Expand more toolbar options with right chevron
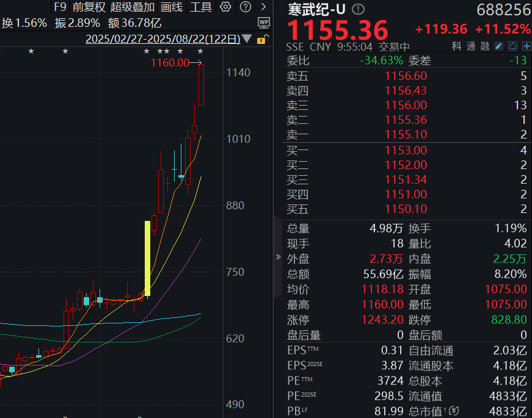The height and width of the screenshot is (418, 532). click(264, 7)
